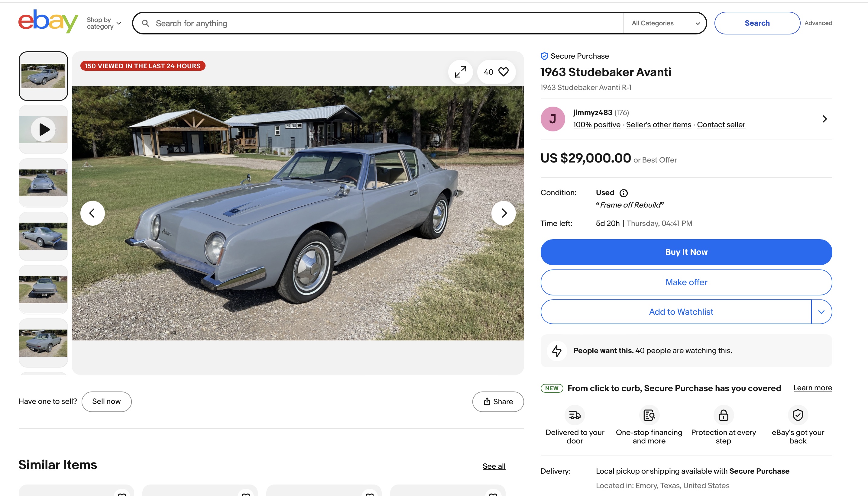The height and width of the screenshot is (496, 868).
Task: Open the All Categories dropdown
Action: [x=665, y=23]
